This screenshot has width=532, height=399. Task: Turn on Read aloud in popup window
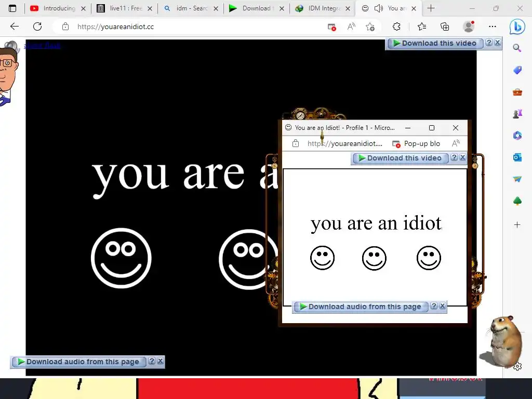point(456,143)
